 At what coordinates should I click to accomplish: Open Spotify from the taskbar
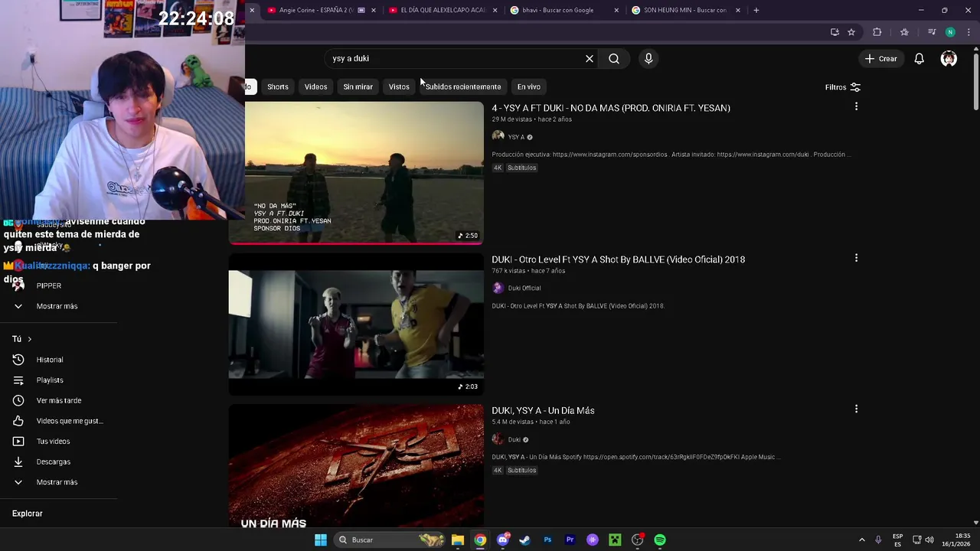(660, 540)
